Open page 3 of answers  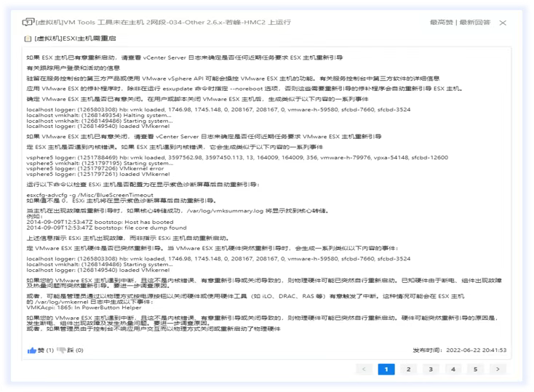coord(431,369)
